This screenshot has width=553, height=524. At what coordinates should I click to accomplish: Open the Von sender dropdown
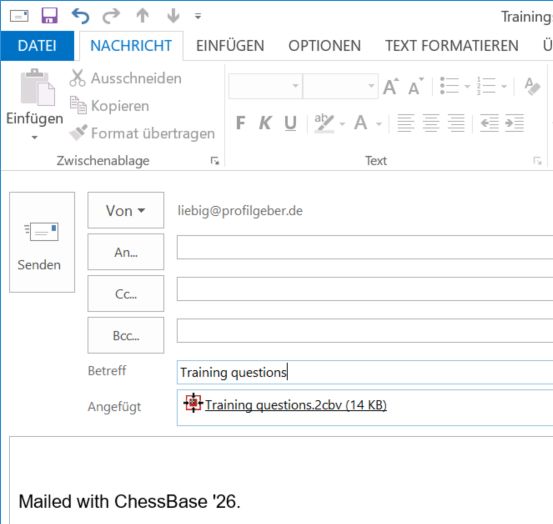pyautogui.click(x=126, y=211)
